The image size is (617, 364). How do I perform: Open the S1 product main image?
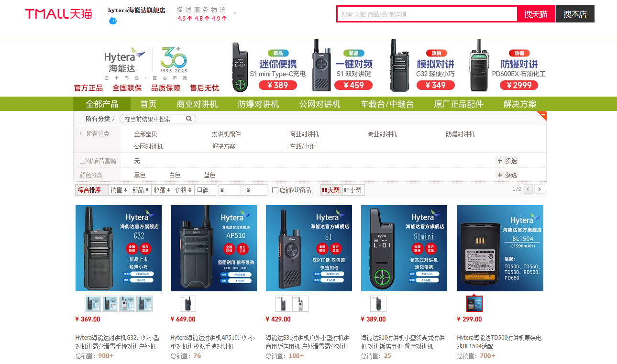coord(309,248)
